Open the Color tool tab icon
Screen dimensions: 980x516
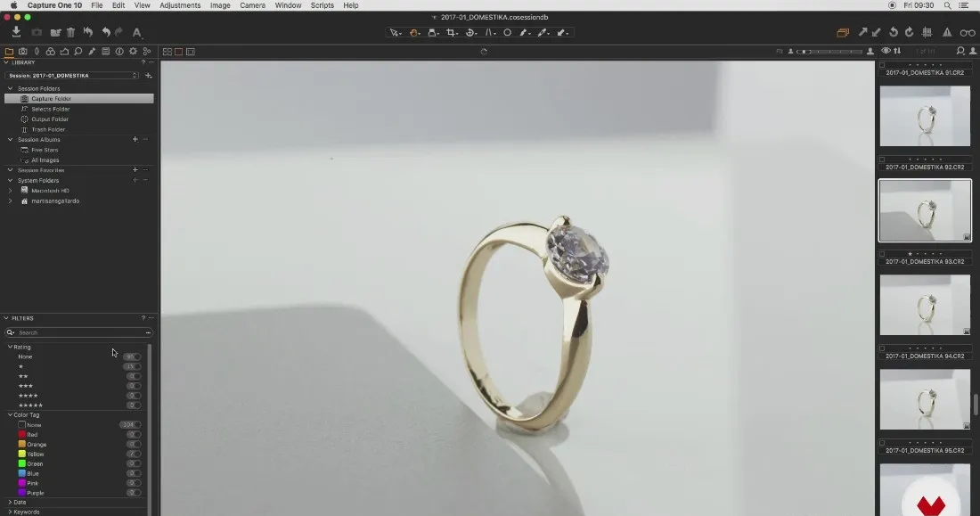[51, 52]
